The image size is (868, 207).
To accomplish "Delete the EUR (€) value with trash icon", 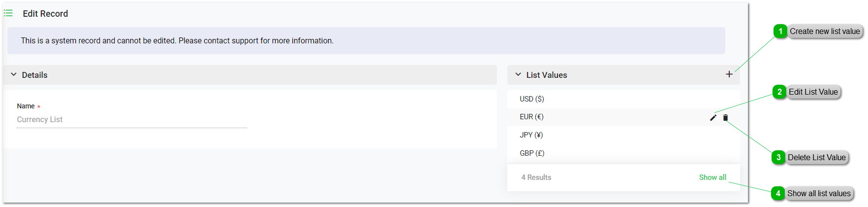I will pos(725,117).
